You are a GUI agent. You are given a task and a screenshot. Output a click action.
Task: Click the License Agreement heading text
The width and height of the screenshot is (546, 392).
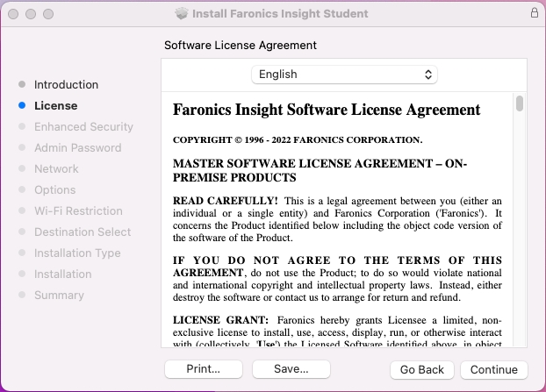[x=327, y=110]
